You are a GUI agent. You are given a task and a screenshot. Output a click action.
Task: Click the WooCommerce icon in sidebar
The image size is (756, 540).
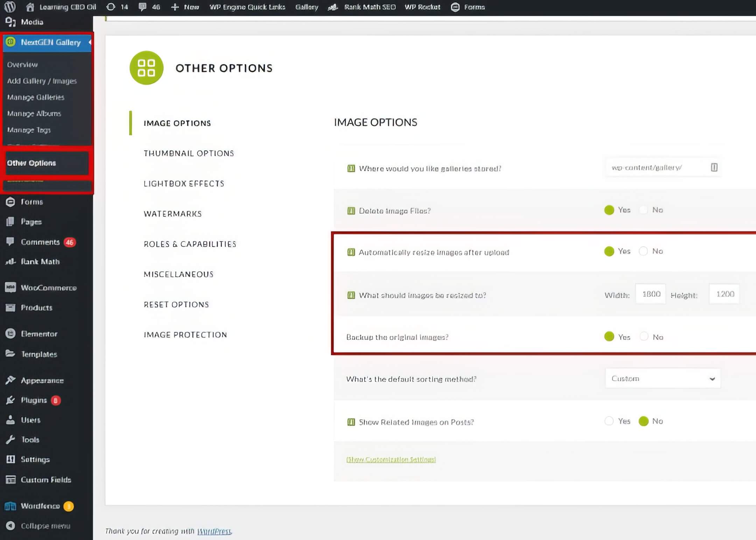coord(10,287)
